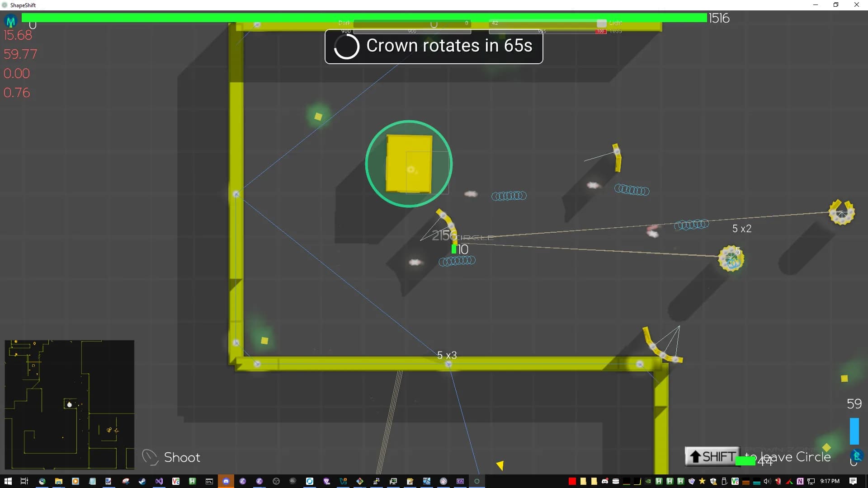Click the 1516 score value
868x488 pixels.
pos(719,18)
